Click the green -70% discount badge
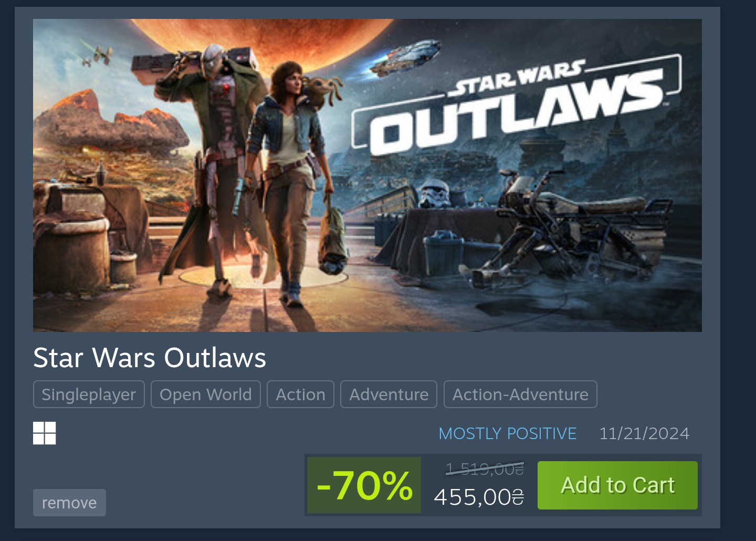The height and width of the screenshot is (541, 756). (x=364, y=485)
